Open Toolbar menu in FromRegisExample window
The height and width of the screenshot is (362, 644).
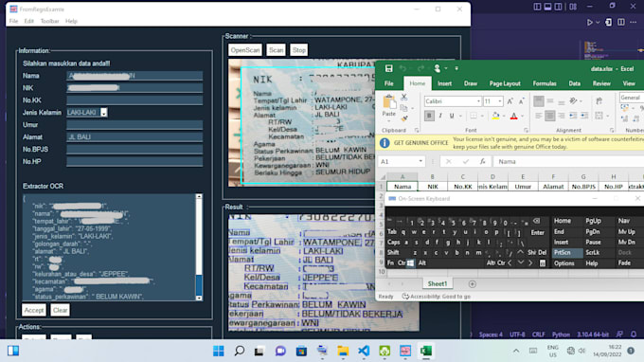pyautogui.click(x=49, y=21)
